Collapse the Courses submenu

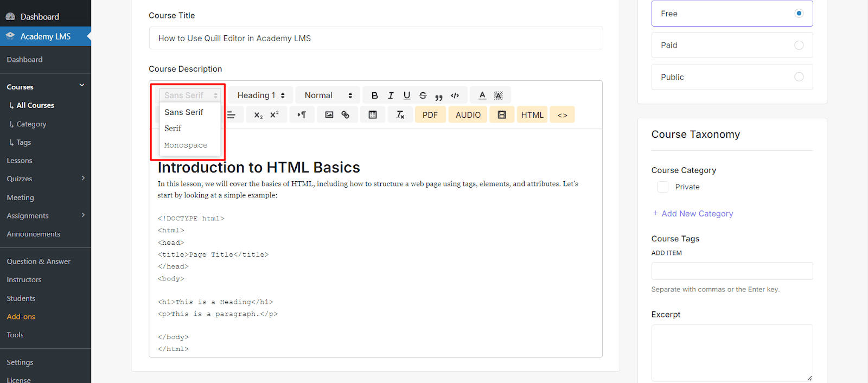pyautogui.click(x=82, y=85)
